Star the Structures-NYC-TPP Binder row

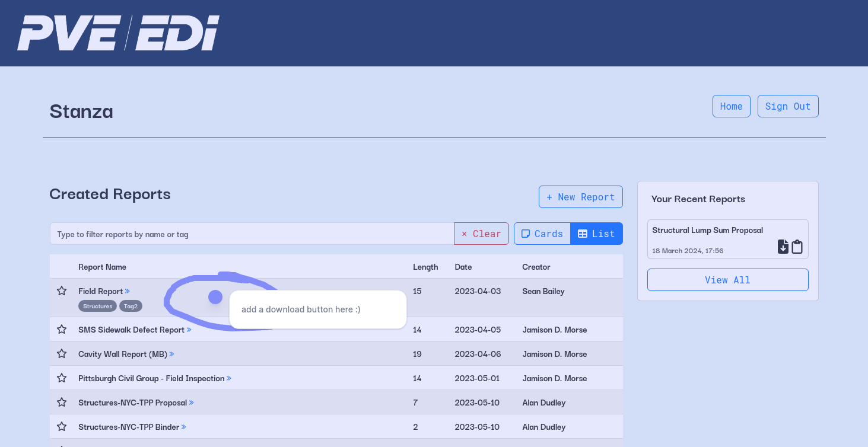tap(62, 427)
